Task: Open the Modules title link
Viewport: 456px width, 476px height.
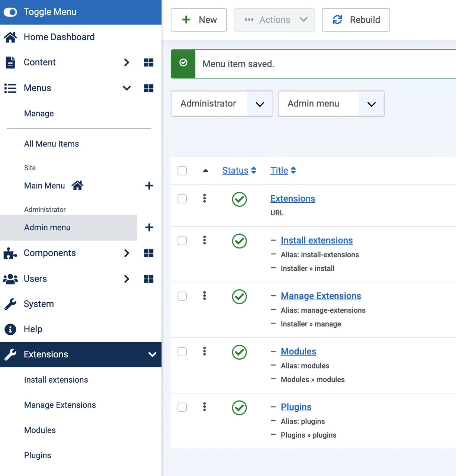Action: [299, 351]
